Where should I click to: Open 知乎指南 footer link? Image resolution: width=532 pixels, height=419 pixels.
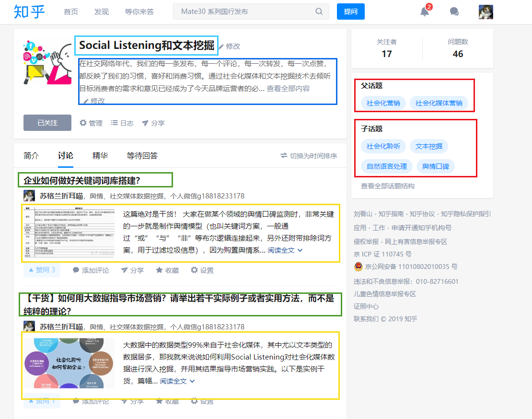pyautogui.click(x=391, y=214)
